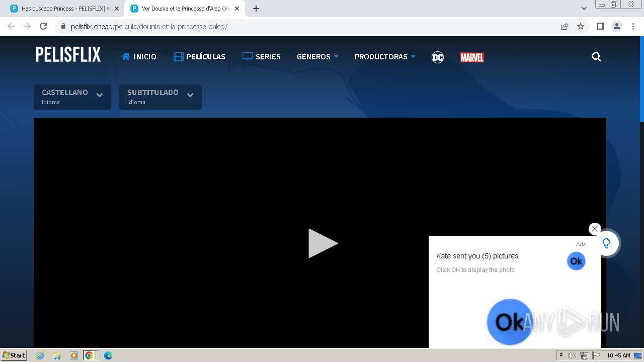Click the Action Center flag icon

(596, 355)
